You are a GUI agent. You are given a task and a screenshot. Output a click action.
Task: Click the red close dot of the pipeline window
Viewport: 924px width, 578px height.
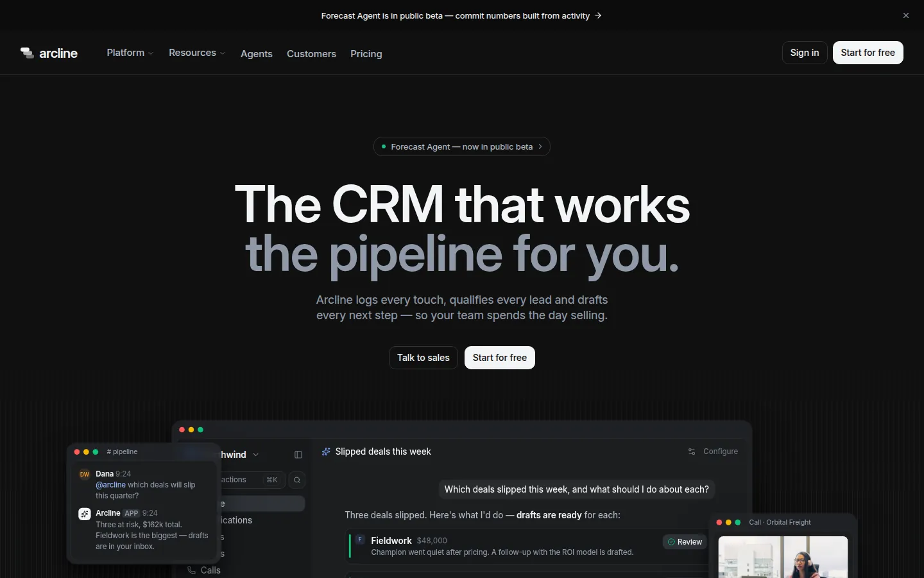pos(77,452)
